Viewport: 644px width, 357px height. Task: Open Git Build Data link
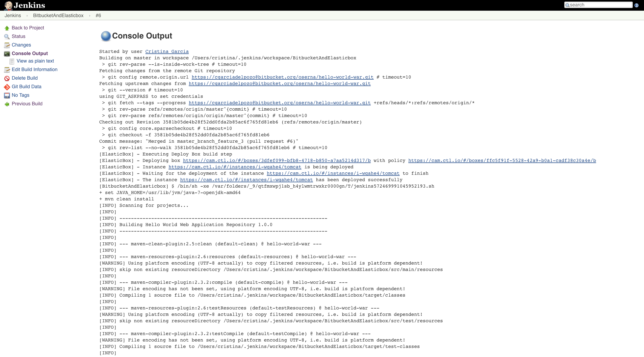26,87
